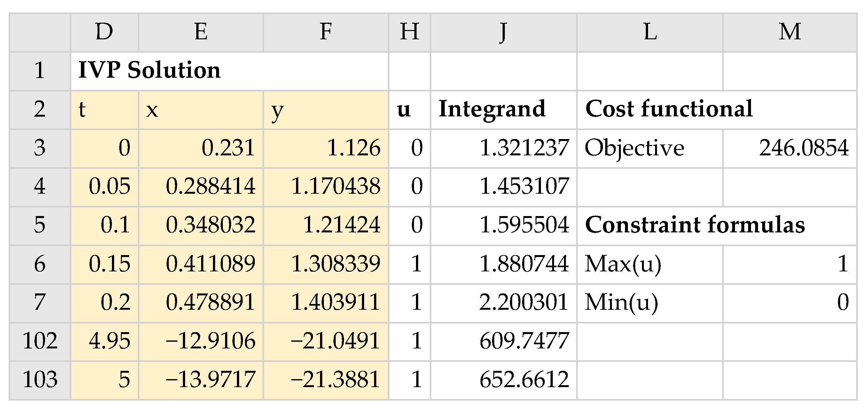Viewport: 868px width, 413px height.
Task: Click column F header
Action: pos(325,32)
